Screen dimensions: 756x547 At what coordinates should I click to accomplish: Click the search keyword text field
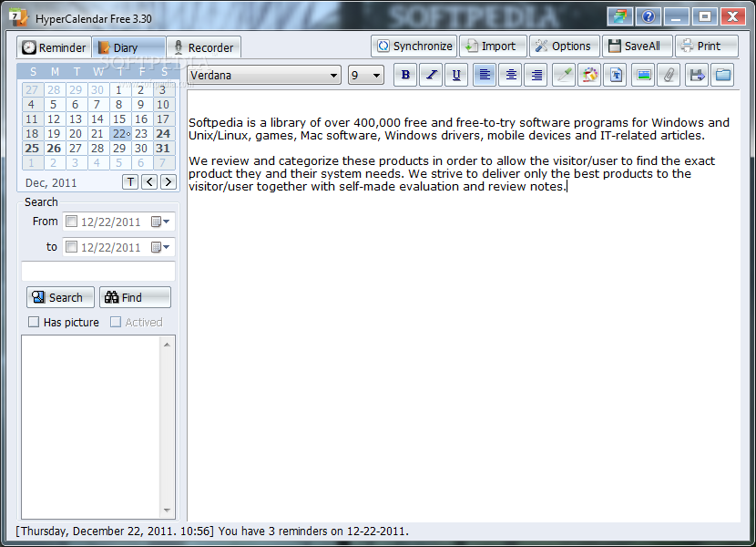(98, 271)
